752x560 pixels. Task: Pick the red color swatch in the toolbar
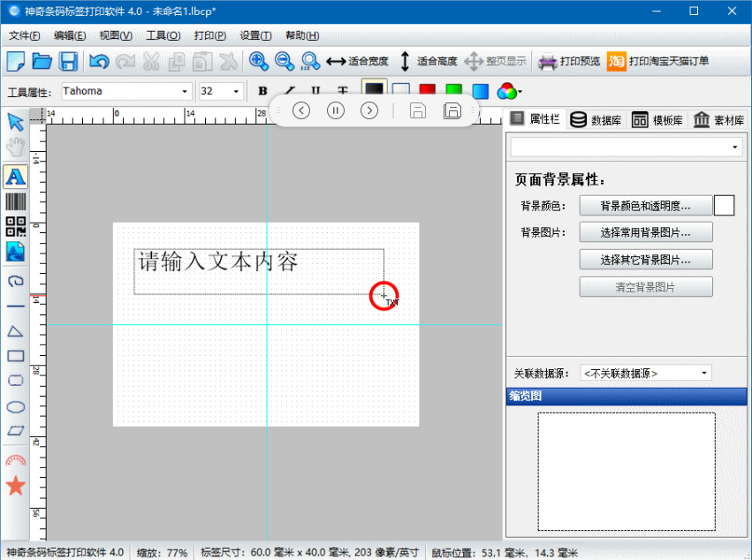tap(428, 91)
